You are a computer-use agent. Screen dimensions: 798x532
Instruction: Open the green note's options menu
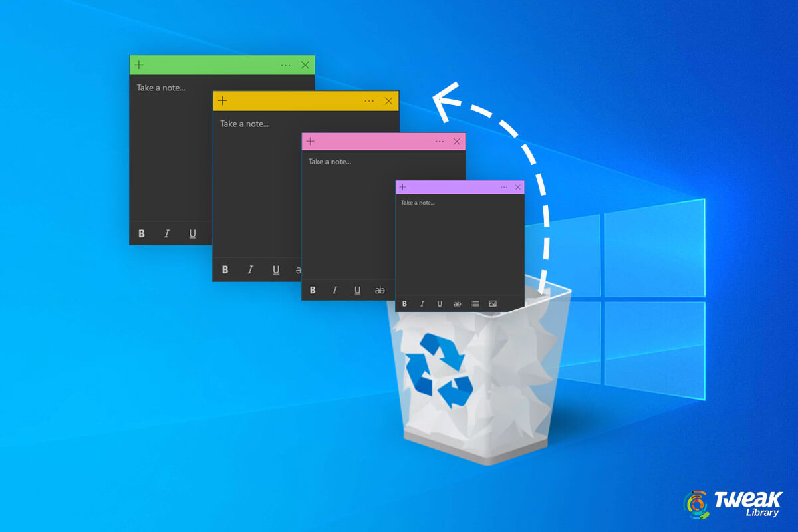pos(285,65)
